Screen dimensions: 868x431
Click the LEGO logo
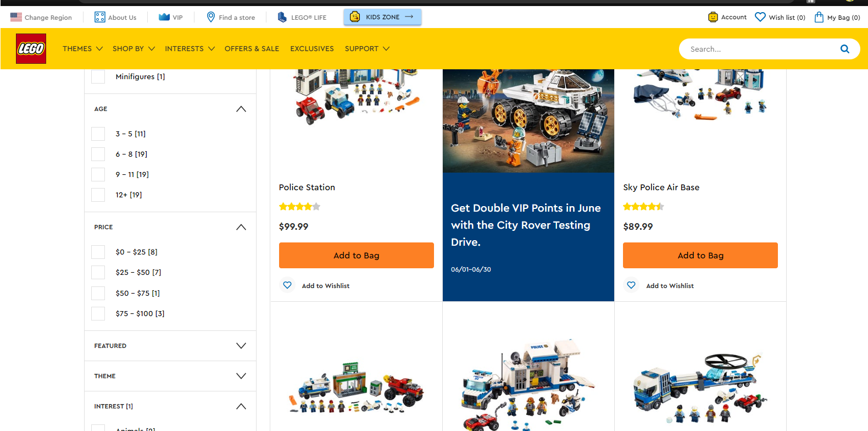(31, 48)
